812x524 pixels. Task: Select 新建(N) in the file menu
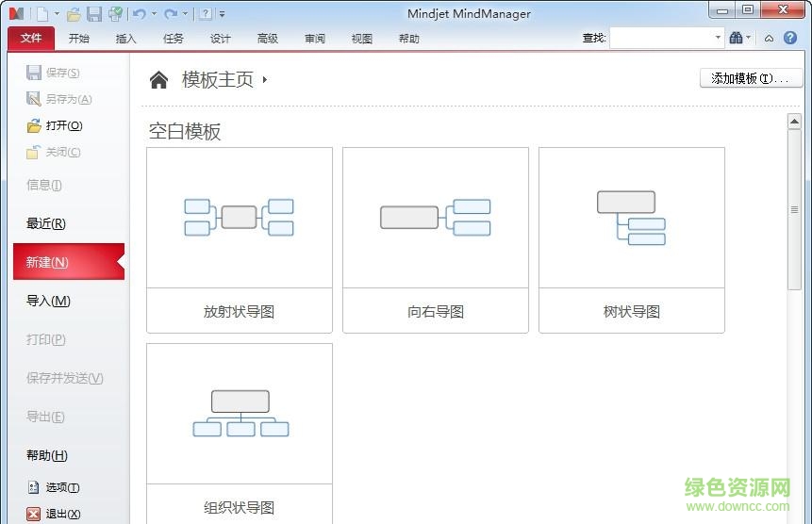pos(68,262)
